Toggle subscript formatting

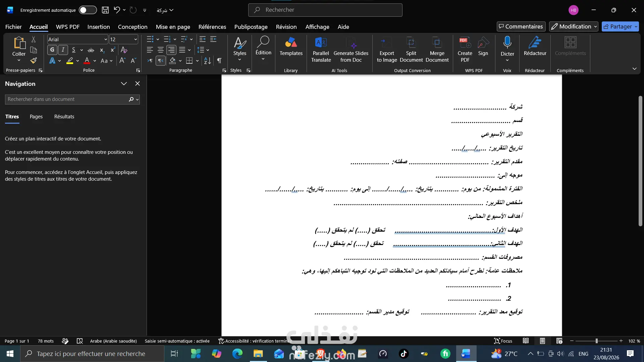(x=102, y=50)
